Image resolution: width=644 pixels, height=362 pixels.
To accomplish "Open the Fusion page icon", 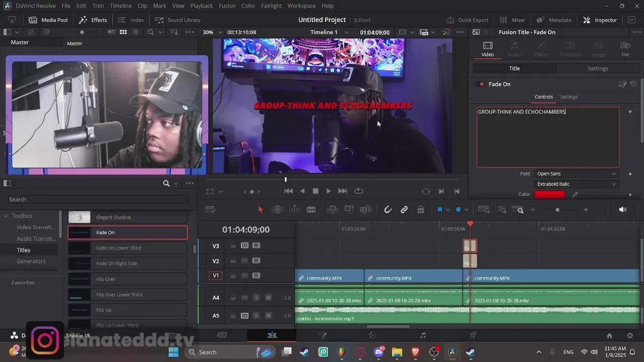I will (x=323, y=335).
